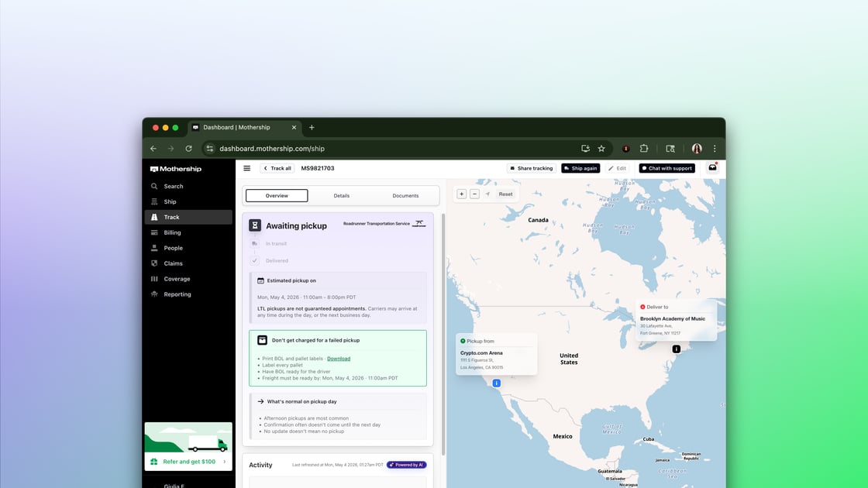
Task: Click the install app icon in address bar
Action: click(585, 148)
